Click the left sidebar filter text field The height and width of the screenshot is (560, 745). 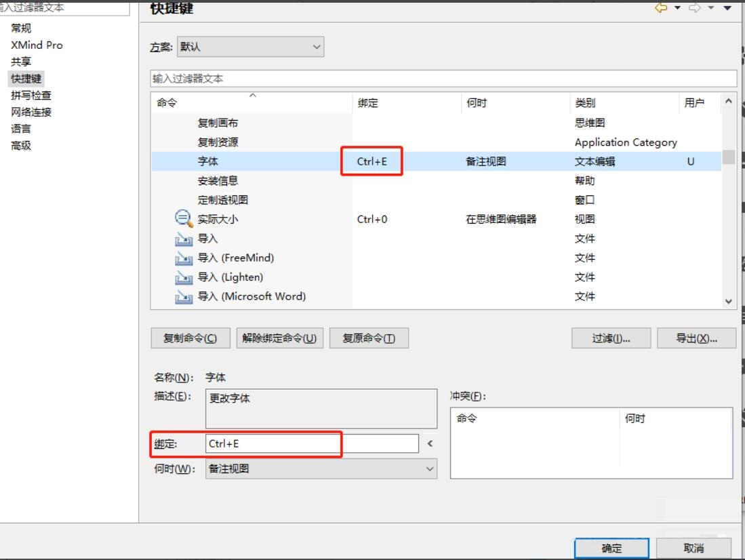[64, 9]
